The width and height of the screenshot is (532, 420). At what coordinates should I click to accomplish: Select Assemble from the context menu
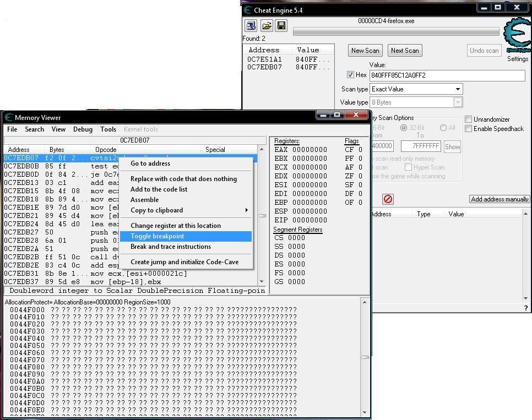(x=186, y=200)
